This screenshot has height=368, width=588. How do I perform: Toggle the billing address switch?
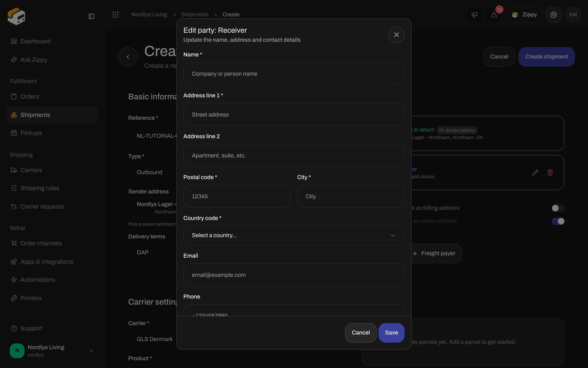pos(558,208)
